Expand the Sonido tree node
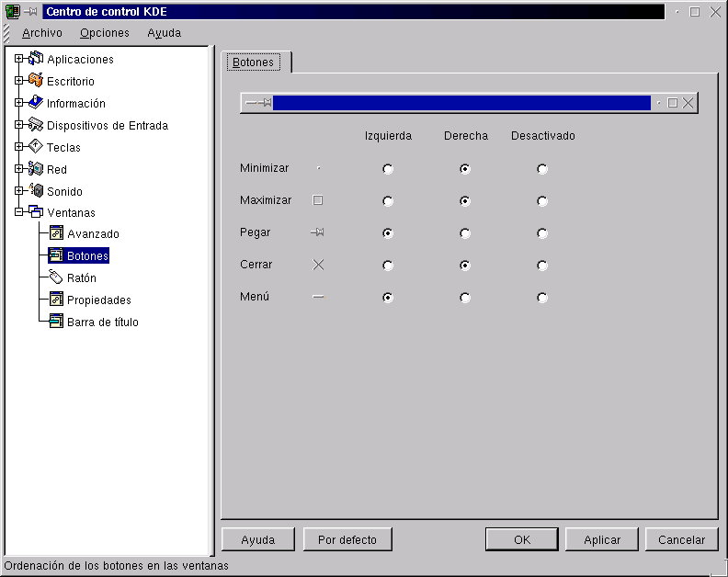 pyautogui.click(x=19, y=191)
